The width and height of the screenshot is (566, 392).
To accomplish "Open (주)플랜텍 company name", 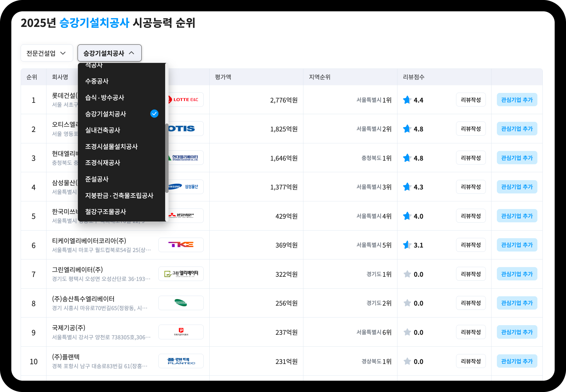I will tap(66, 357).
